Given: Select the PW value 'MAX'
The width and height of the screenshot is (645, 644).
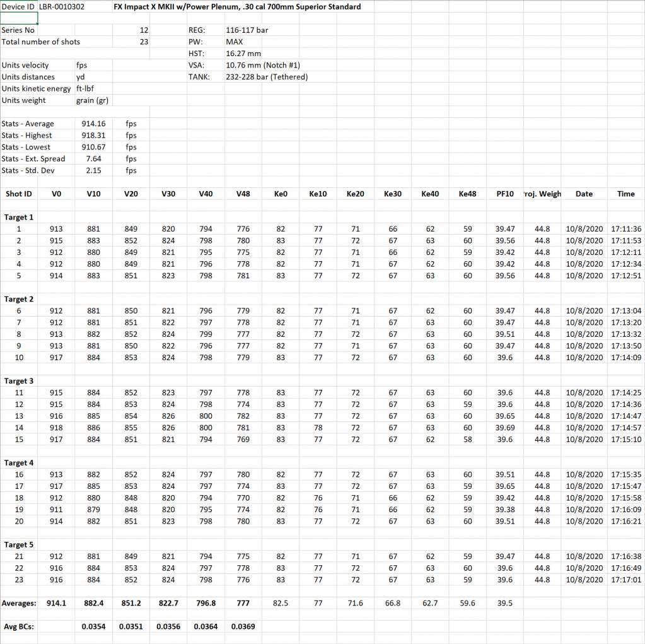Looking at the screenshot, I should (234, 42).
